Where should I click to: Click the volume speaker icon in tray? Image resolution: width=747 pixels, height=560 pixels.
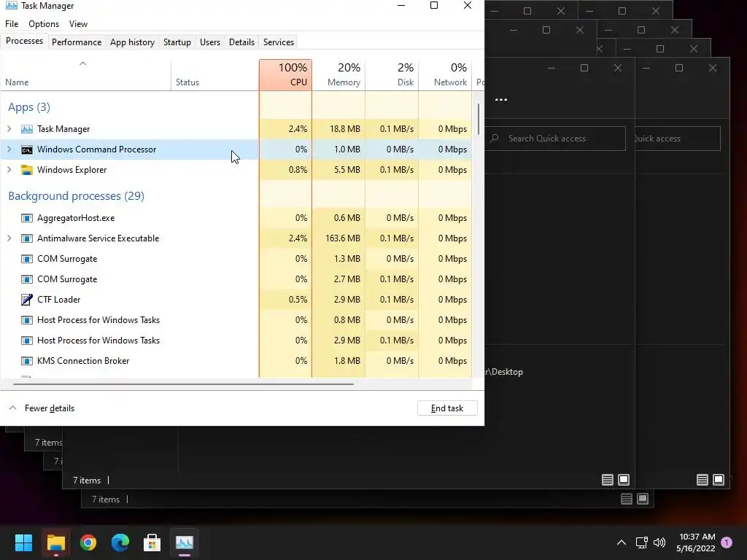pyautogui.click(x=659, y=542)
